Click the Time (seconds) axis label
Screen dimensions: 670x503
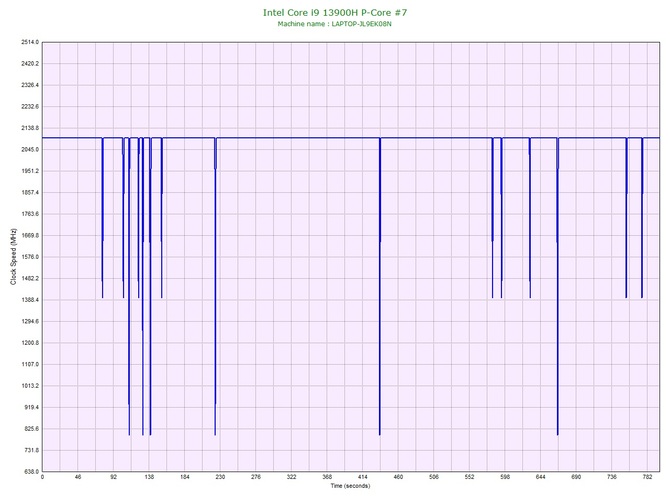[x=350, y=486]
